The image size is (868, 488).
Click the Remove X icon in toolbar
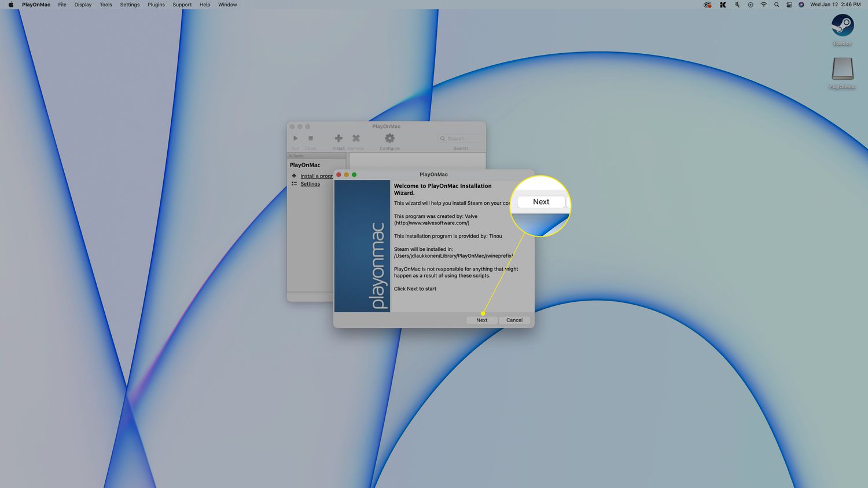click(x=356, y=139)
